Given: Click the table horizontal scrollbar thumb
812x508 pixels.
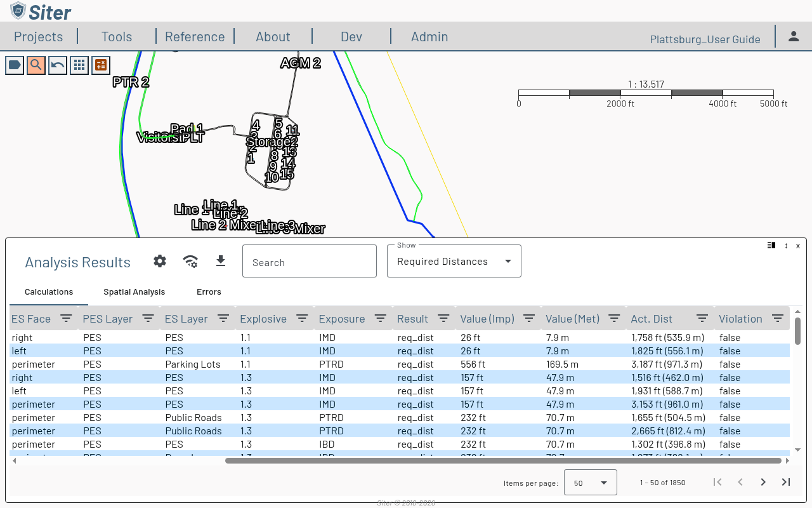Looking at the screenshot, I should click(503, 461).
